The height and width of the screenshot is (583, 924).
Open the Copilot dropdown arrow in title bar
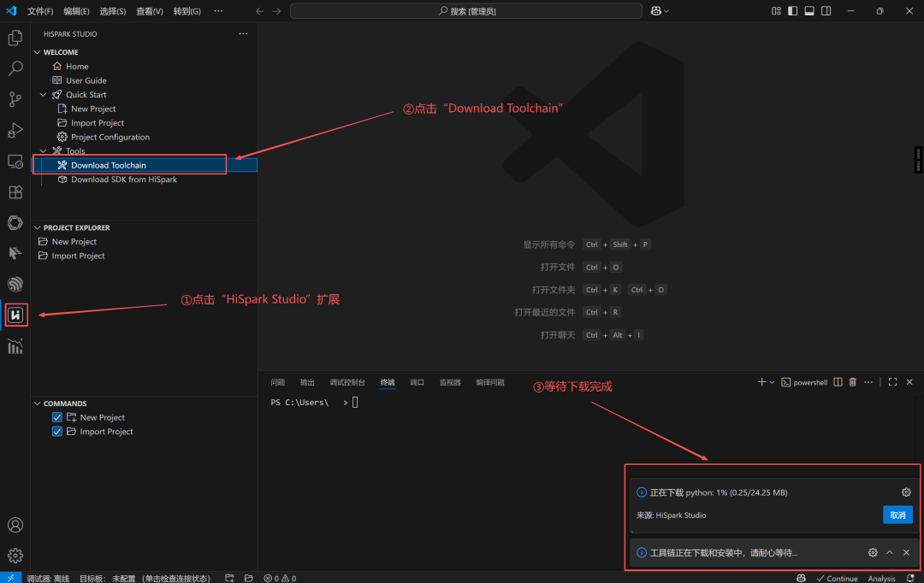tap(666, 11)
